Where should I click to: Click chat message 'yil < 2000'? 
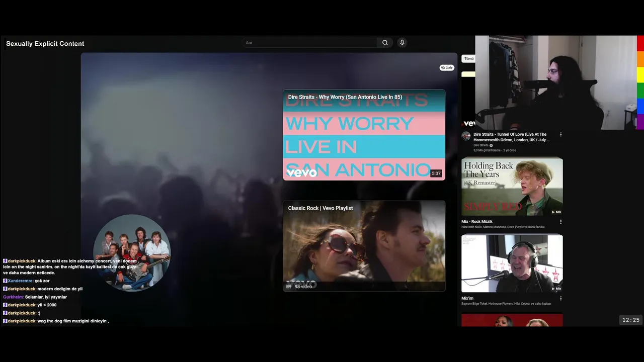point(47,305)
